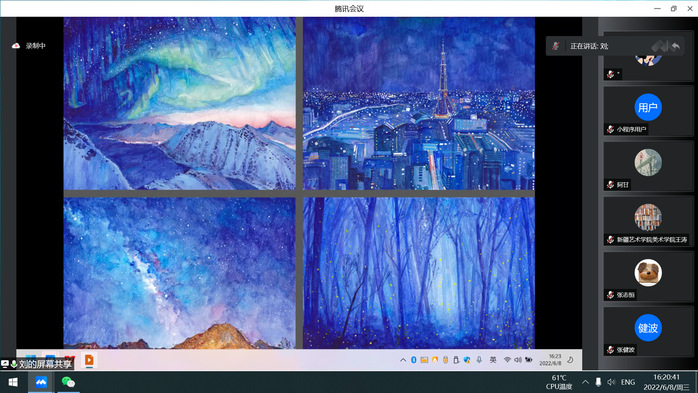
Task: Click the muted mic icon beside 张健波
Action: coord(610,350)
